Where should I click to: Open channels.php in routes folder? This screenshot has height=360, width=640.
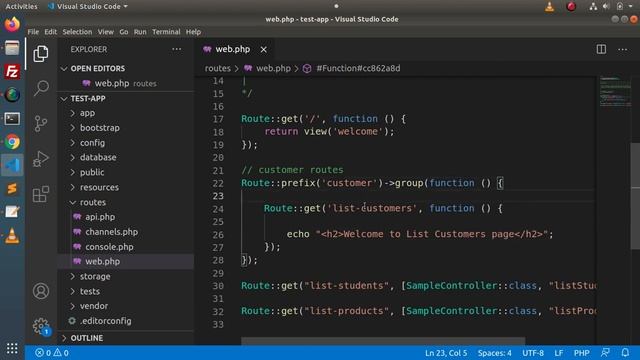pos(125,232)
